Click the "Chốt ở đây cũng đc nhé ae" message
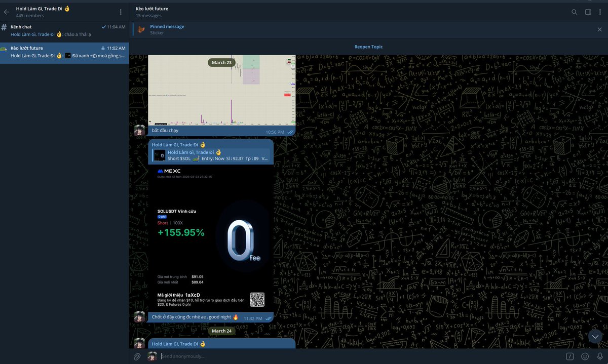 point(195,317)
